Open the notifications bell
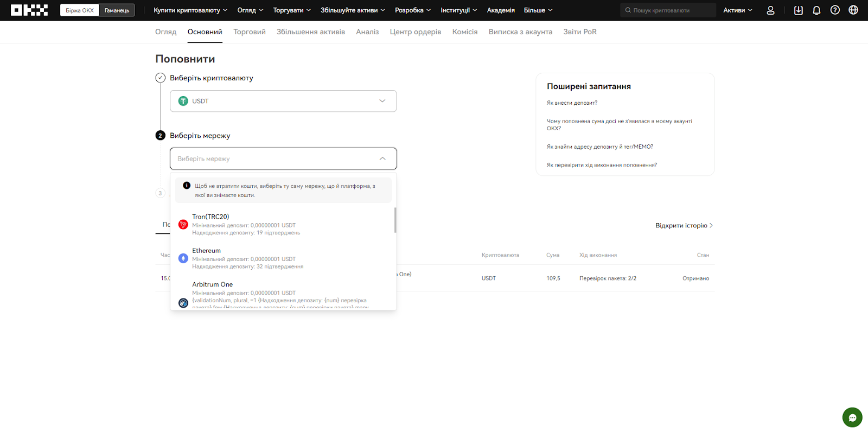The width and height of the screenshot is (868, 432). click(x=816, y=10)
